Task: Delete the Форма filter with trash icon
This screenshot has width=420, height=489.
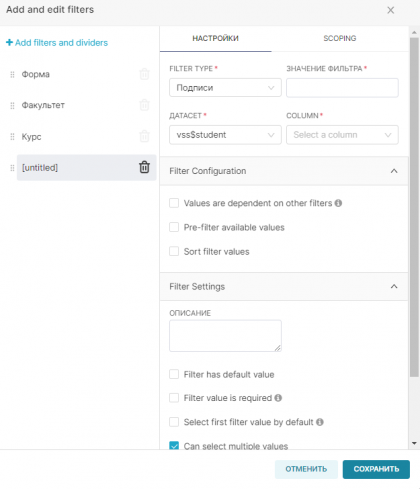Action: [144, 74]
